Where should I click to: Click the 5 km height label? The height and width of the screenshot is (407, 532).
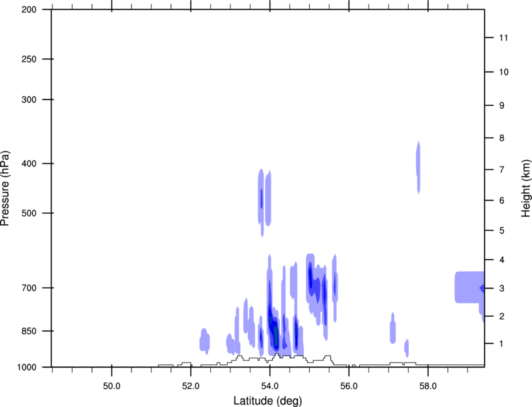502,230
